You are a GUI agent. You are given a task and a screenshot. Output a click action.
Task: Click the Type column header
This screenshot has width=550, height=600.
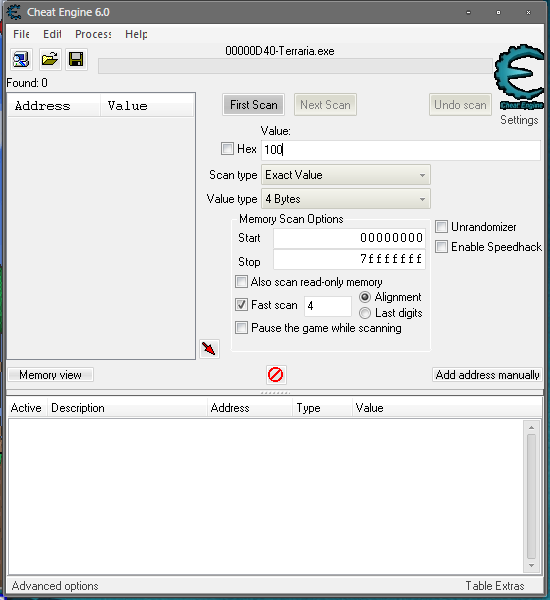coord(323,408)
